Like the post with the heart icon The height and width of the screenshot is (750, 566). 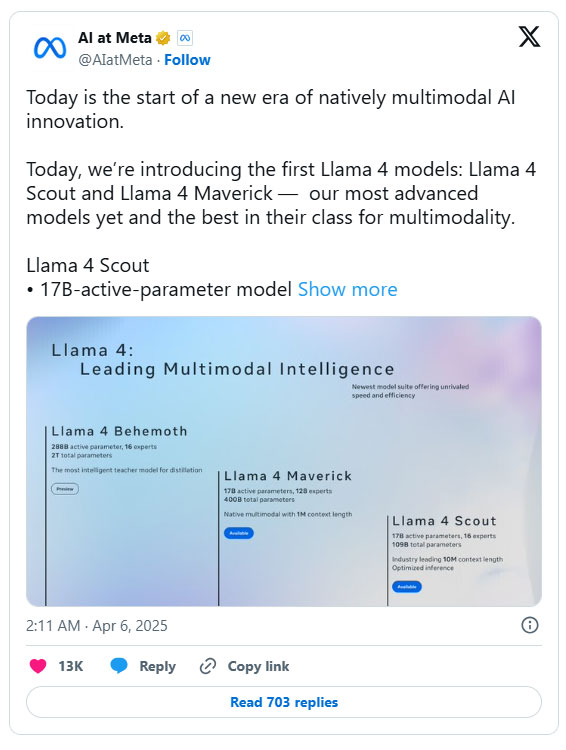38,666
